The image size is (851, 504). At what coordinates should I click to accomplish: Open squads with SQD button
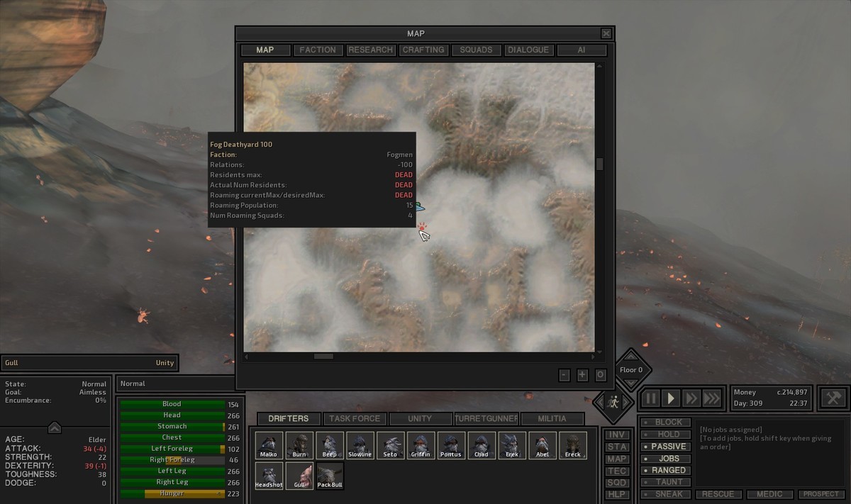pyautogui.click(x=617, y=483)
